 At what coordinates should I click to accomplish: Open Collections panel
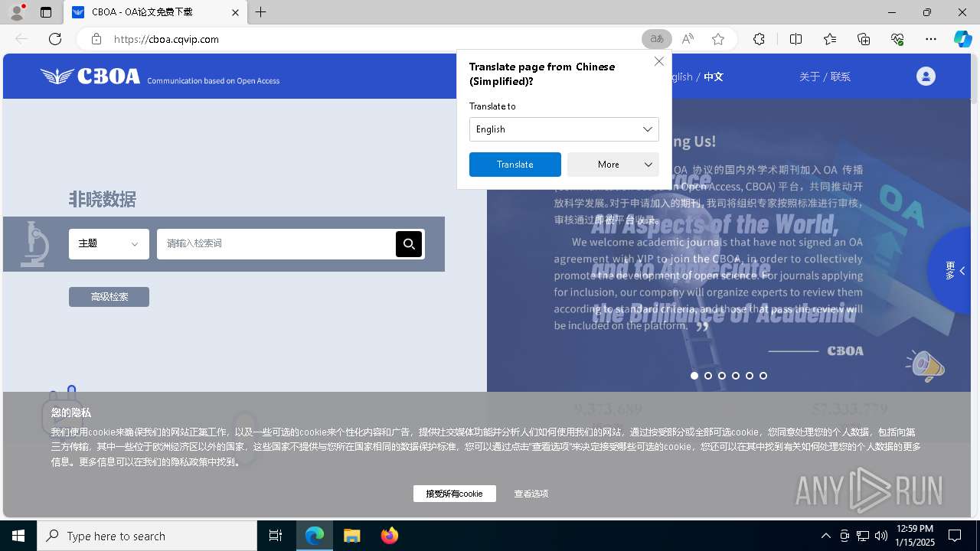click(x=864, y=39)
